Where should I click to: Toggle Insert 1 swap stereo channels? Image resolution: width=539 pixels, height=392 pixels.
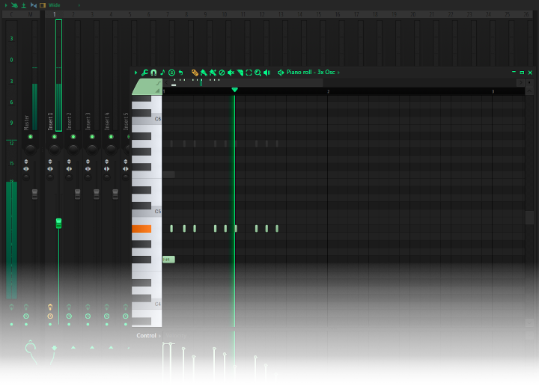point(50,168)
